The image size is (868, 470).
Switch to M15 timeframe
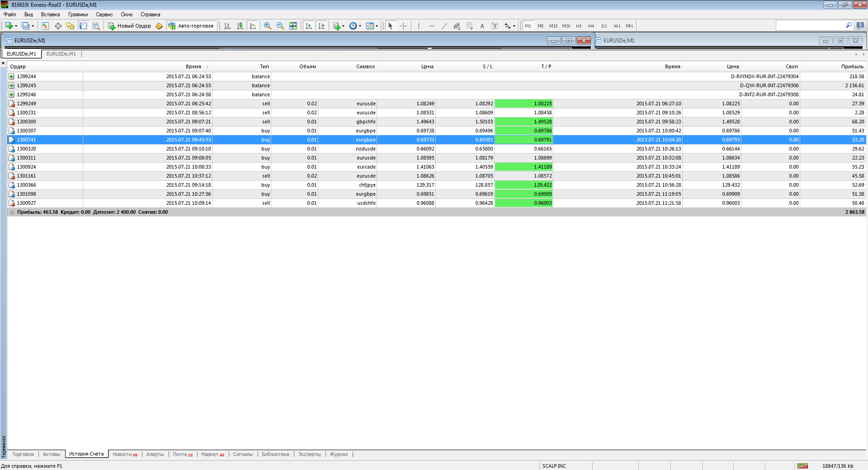pos(553,26)
